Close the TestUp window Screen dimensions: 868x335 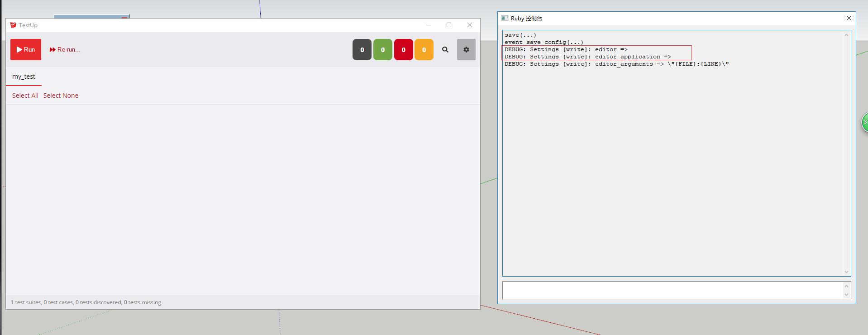pos(470,25)
